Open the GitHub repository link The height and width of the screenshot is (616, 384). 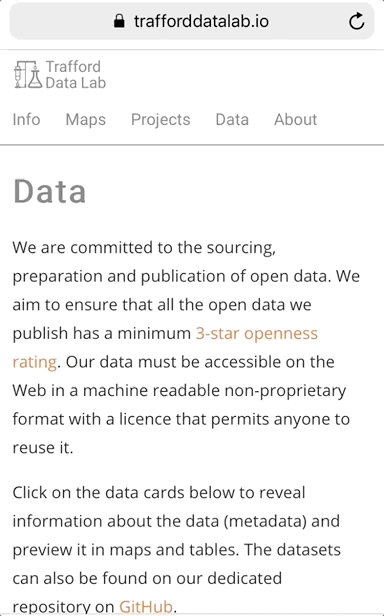[146, 606]
